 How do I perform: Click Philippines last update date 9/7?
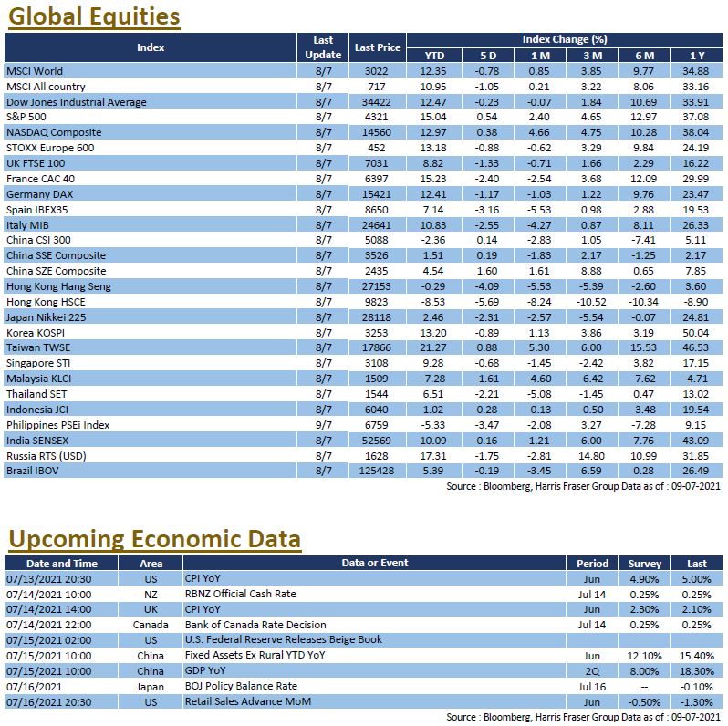tap(324, 425)
